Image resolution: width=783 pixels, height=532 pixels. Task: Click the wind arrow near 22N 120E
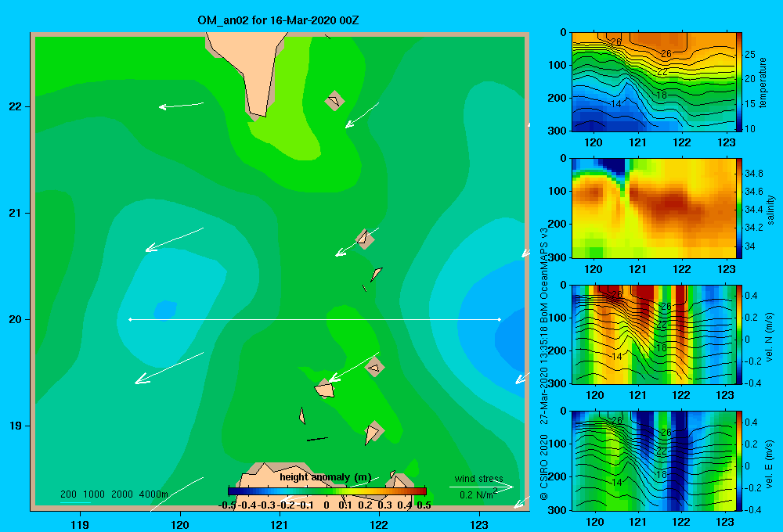[x=182, y=106]
